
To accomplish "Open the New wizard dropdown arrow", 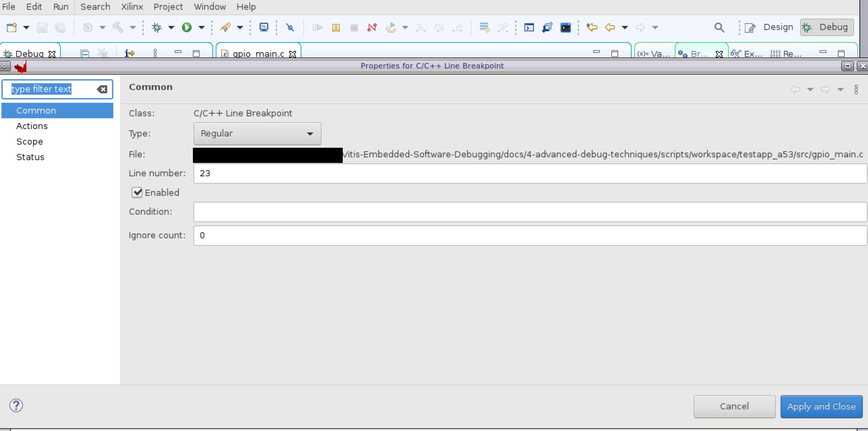I will tap(26, 27).
